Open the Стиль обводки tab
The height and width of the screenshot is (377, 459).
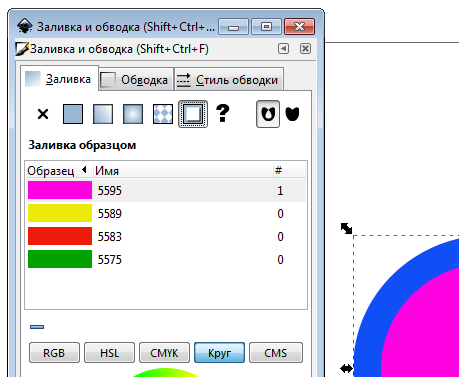(229, 80)
